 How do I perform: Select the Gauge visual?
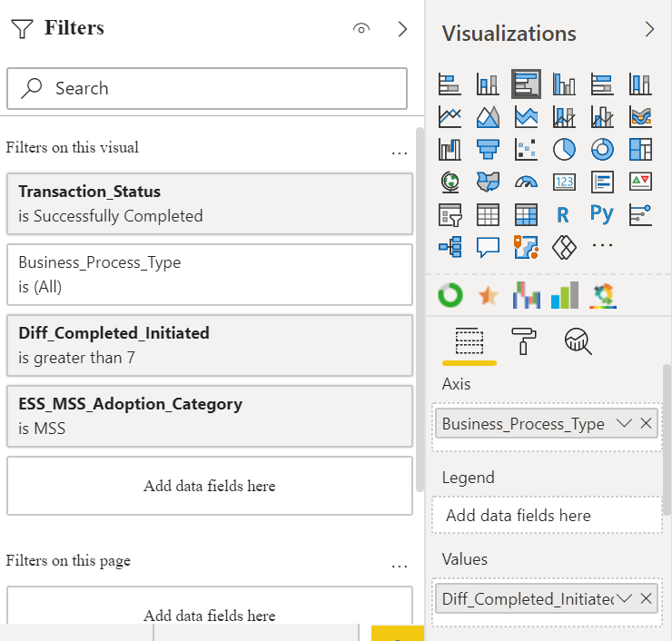[x=526, y=182]
